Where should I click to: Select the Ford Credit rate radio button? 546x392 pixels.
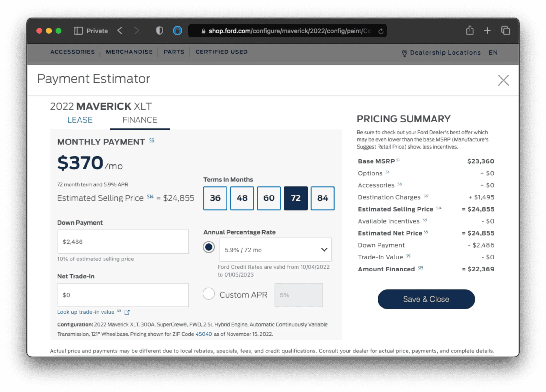tap(209, 247)
